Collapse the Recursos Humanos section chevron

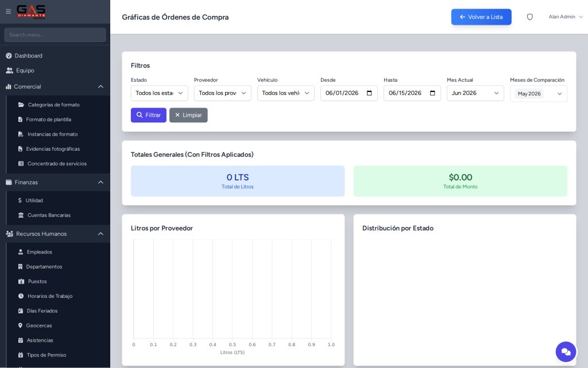pos(100,233)
